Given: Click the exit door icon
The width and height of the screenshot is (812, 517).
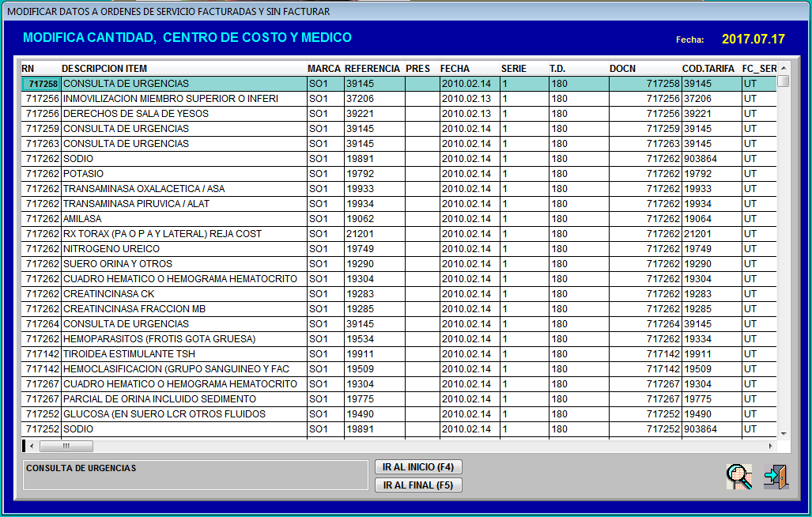Looking at the screenshot, I should click(776, 476).
